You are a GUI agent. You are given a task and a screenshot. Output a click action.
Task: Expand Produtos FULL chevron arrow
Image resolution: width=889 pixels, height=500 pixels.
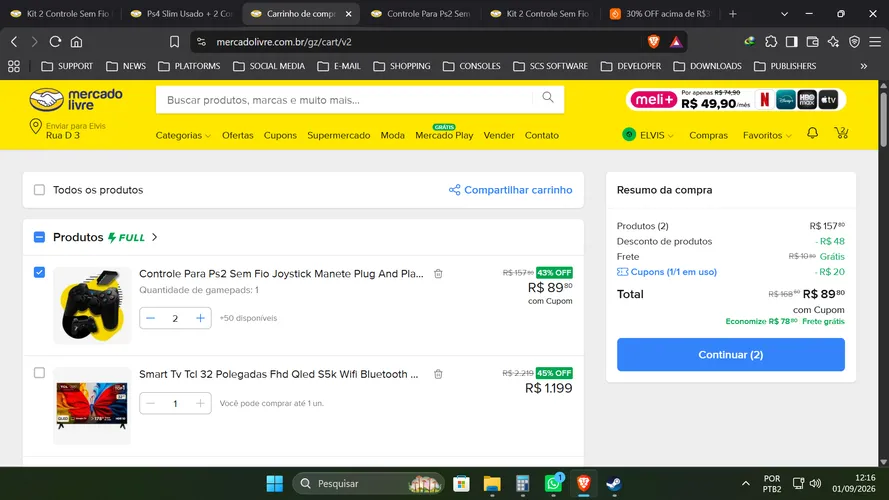(155, 237)
